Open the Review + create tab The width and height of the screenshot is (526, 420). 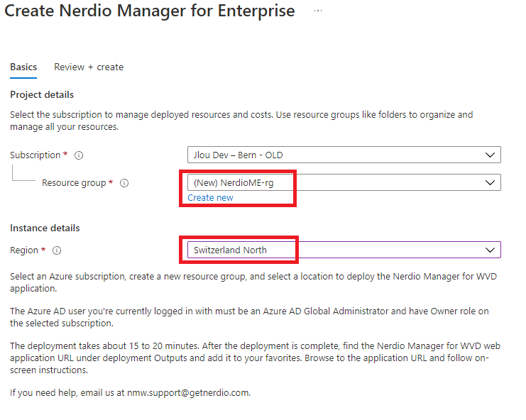point(89,67)
